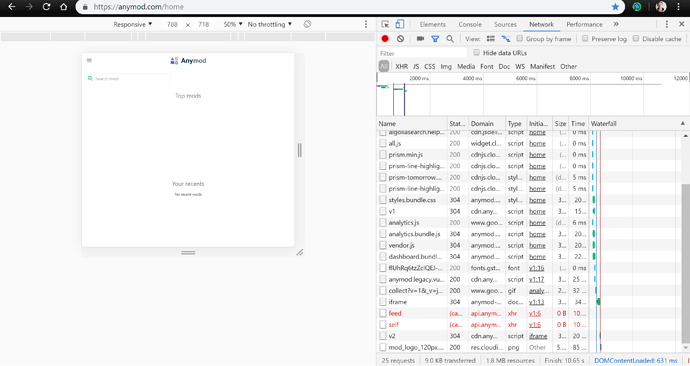The width and height of the screenshot is (690, 366).
Task: Select the feed request row checkbox
Action: click(383, 313)
